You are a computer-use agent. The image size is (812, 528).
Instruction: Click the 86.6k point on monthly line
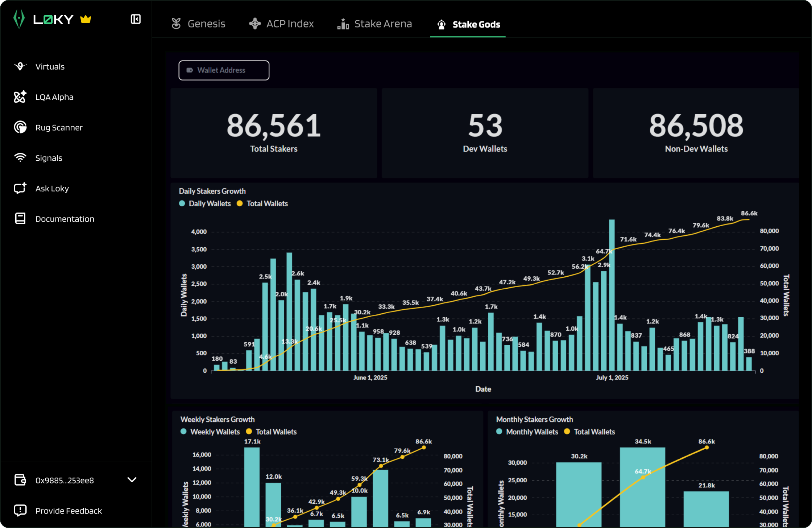(707, 447)
